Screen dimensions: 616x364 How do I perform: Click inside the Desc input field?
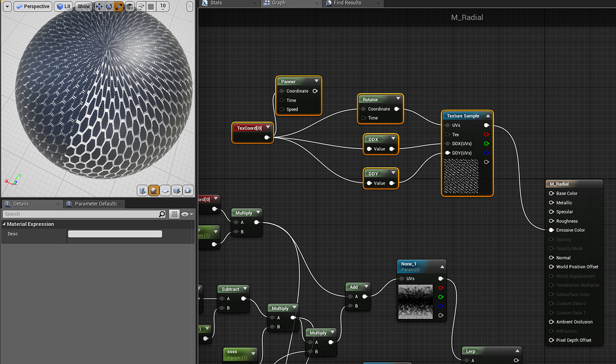[115, 233]
